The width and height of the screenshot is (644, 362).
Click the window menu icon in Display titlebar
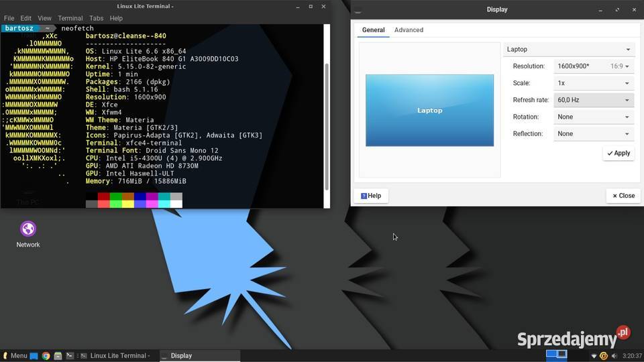pyautogui.click(x=358, y=11)
